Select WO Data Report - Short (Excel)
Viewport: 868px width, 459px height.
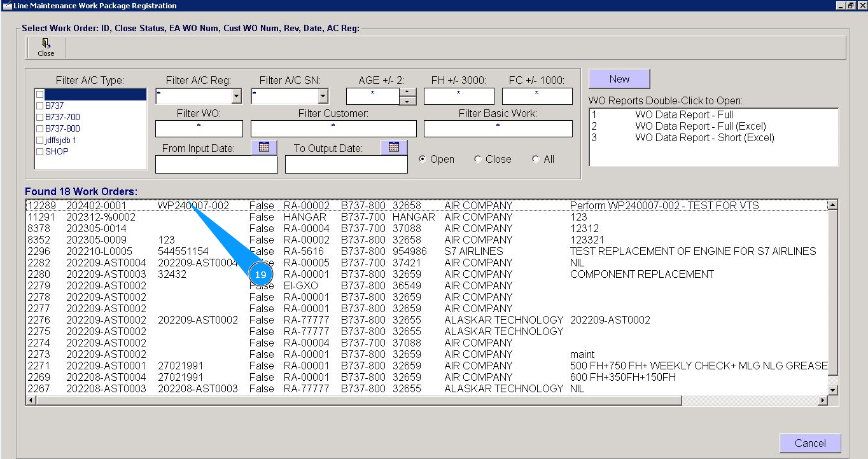704,138
